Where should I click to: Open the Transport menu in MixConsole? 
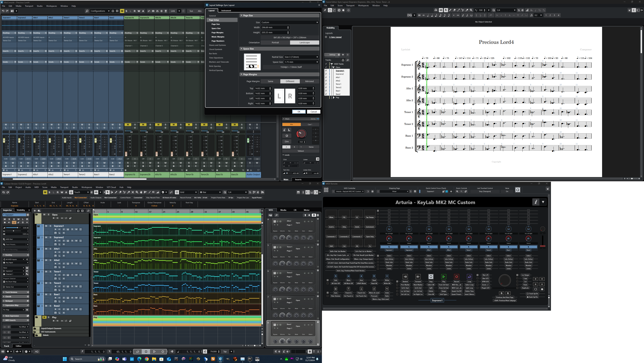pos(29,6)
